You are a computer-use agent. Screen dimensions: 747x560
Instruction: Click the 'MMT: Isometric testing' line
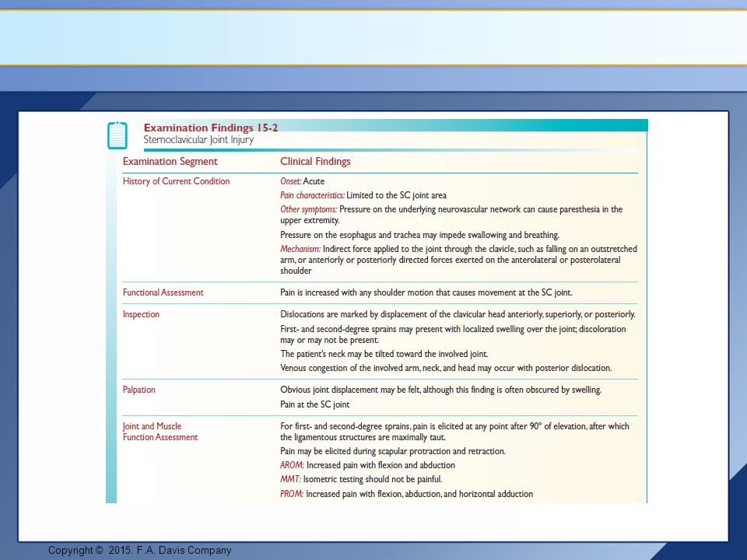(x=361, y=479)
